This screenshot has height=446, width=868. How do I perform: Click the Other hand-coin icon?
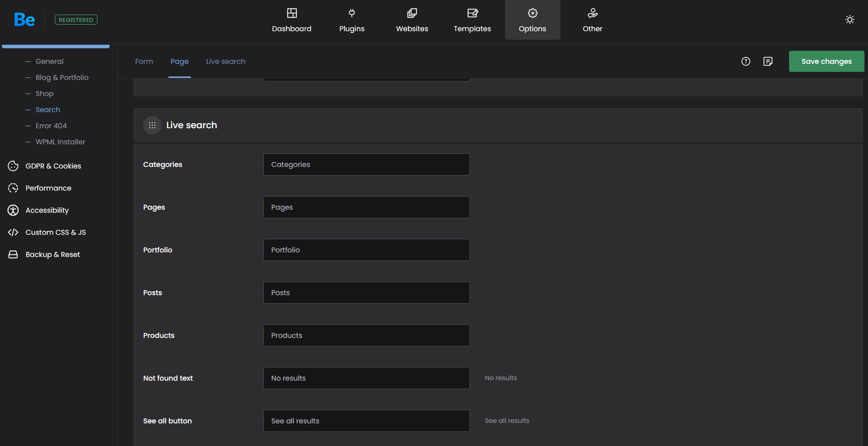(593, 13)
